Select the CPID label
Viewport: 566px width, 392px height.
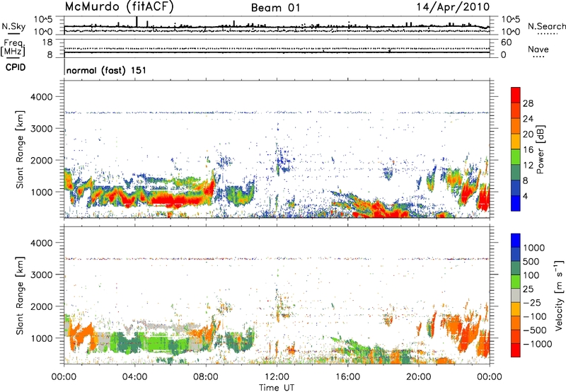[x=16, y=67]
